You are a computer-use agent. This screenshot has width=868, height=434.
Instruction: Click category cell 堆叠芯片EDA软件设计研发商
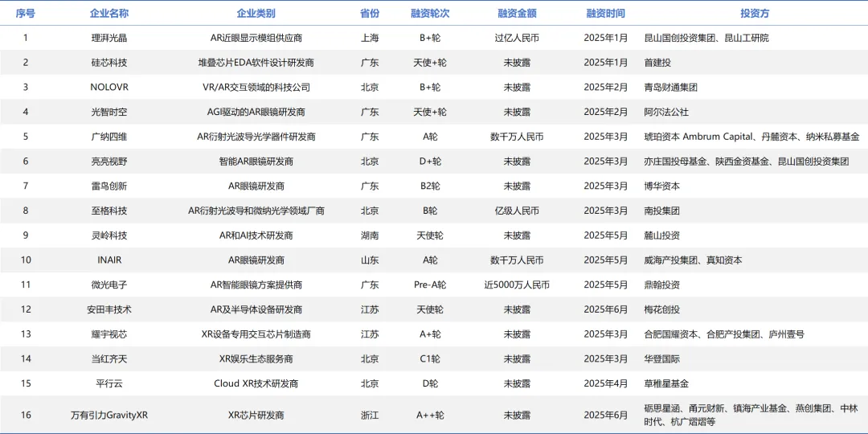pyautogui.click(x=256, y=63)
